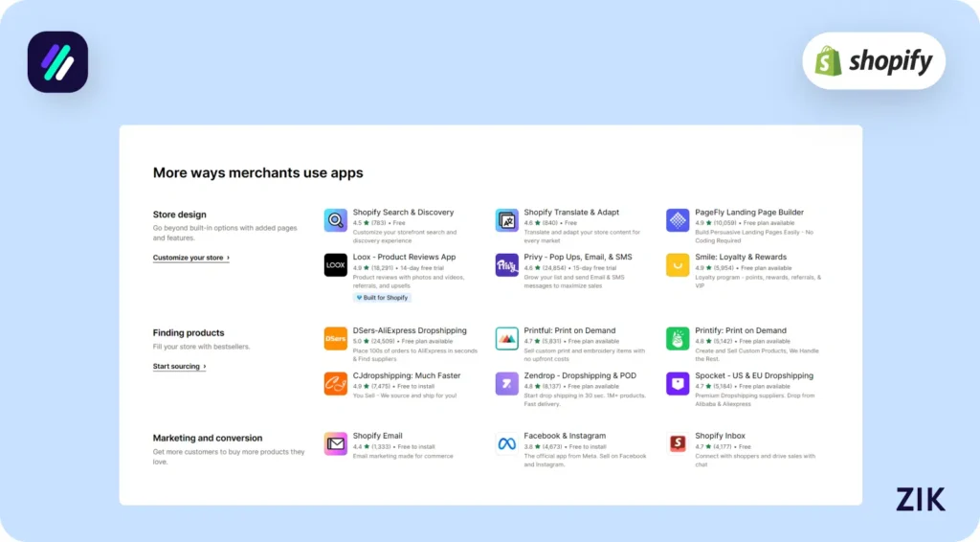Click the Shopify Search & Discovery app icon
The height and width of the screenshot is (542, 980).
(x=336, y=220)
